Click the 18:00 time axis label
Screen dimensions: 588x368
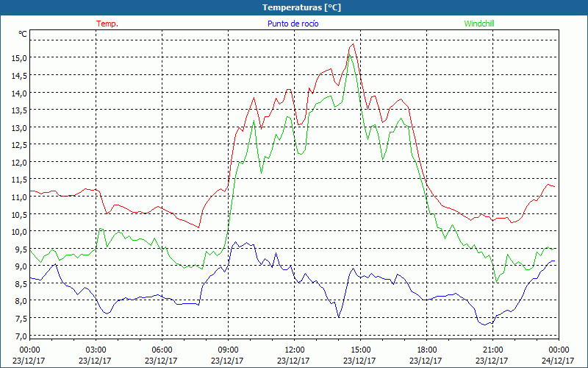pos(427,350)
